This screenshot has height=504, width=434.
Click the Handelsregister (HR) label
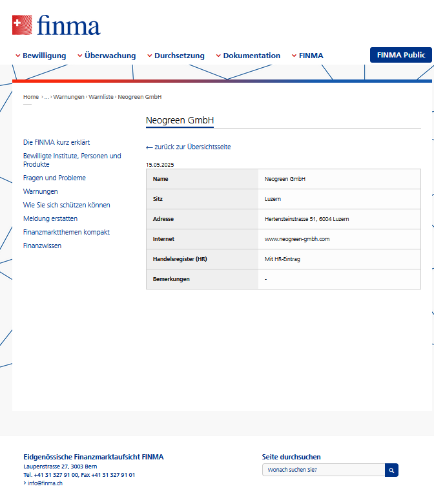(180, 259)
